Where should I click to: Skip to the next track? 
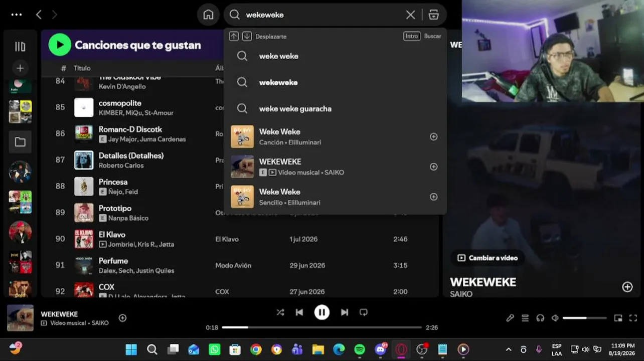(345, 312)
